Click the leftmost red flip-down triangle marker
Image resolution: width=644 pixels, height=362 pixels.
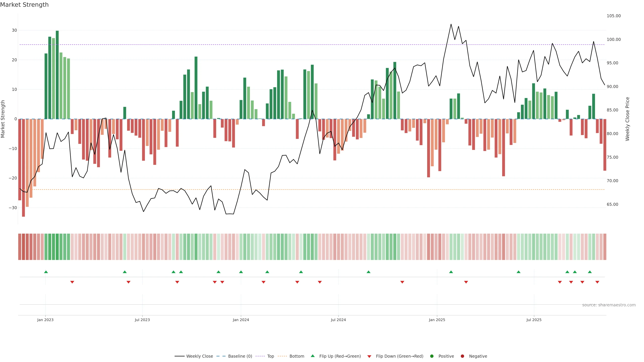coord(72,282)
